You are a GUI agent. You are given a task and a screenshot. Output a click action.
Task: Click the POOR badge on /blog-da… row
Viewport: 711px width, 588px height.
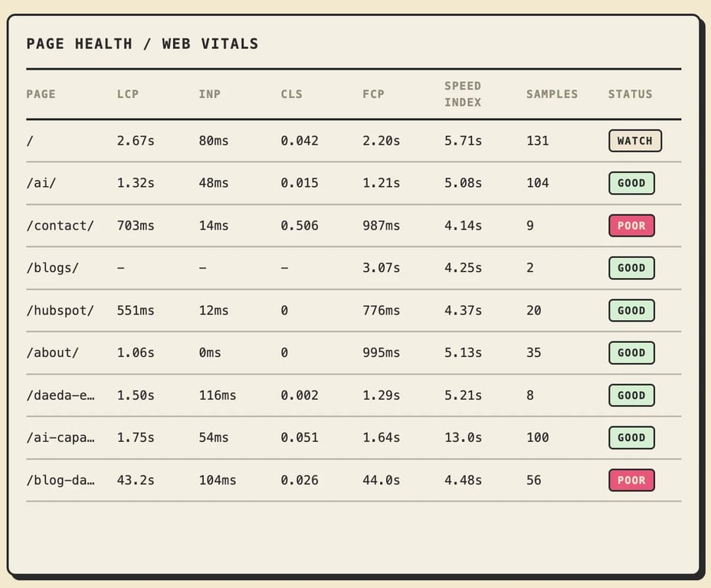pyautogui.click(x=631, y=480)
